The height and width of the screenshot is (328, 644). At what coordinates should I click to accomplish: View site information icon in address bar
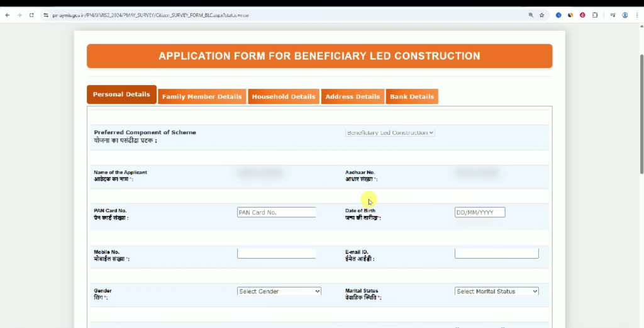point(45,15)
